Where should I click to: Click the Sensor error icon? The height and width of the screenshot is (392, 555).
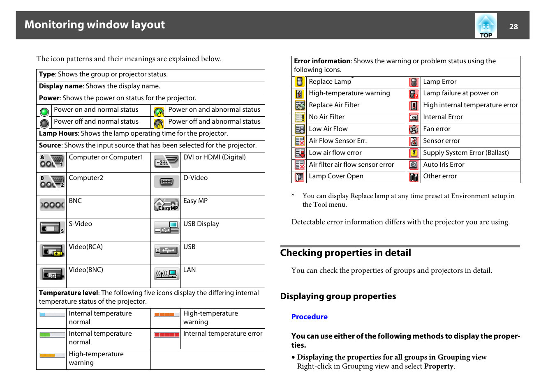414,141
